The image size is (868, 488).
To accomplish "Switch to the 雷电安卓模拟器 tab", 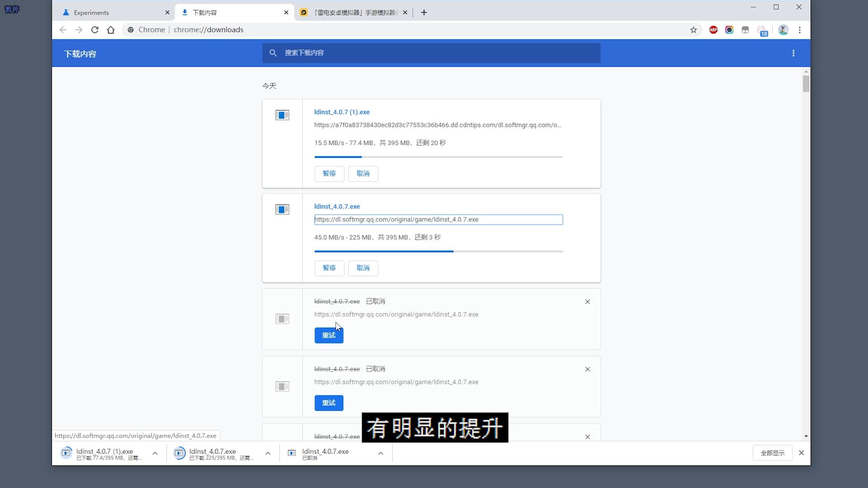I will tap(353, 12).
